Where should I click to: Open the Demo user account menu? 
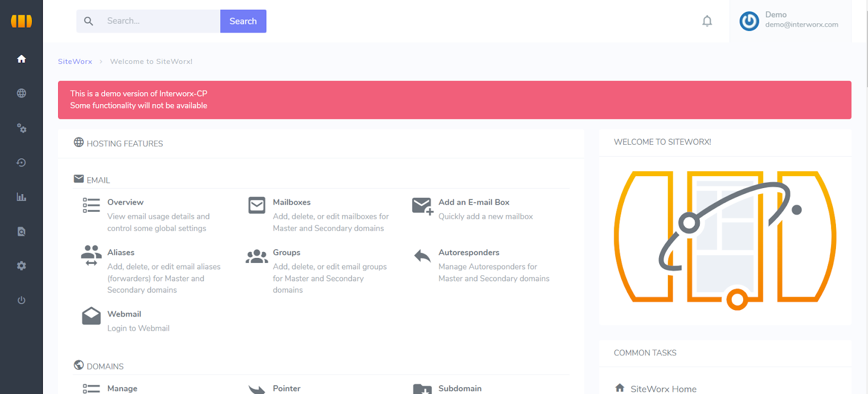[790, 21]
